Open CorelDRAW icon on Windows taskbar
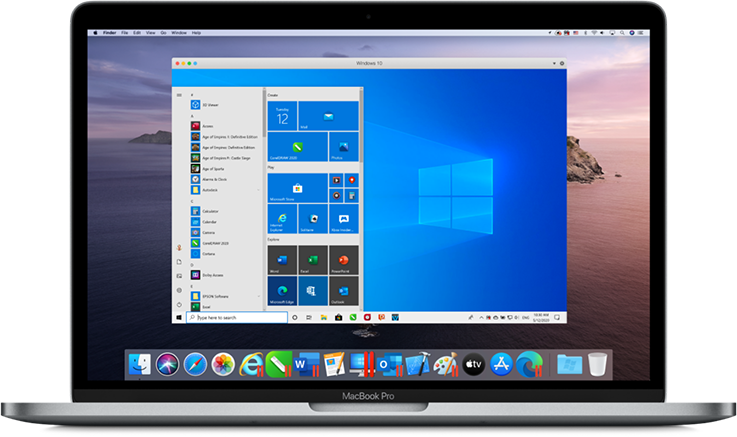The width and height of the screenshot is (737, 437). 353,318
